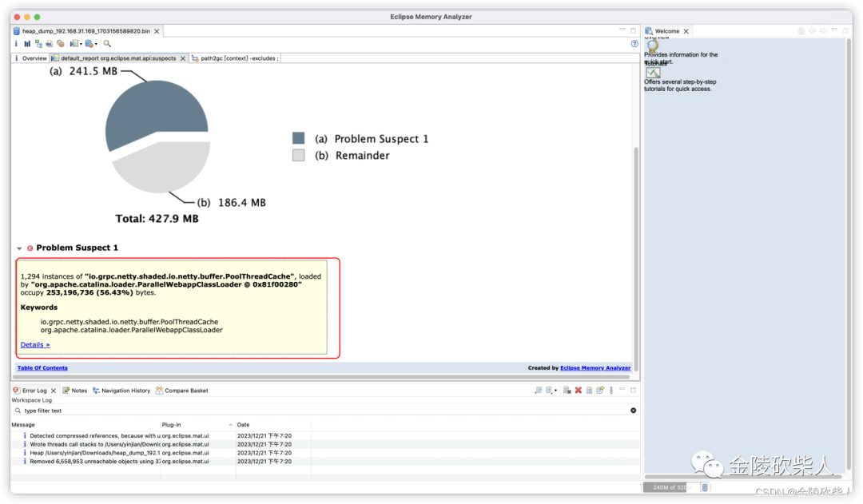Click the Welcome forward navigation arrow
Screen dimensions: 863x504
[823, 31]
